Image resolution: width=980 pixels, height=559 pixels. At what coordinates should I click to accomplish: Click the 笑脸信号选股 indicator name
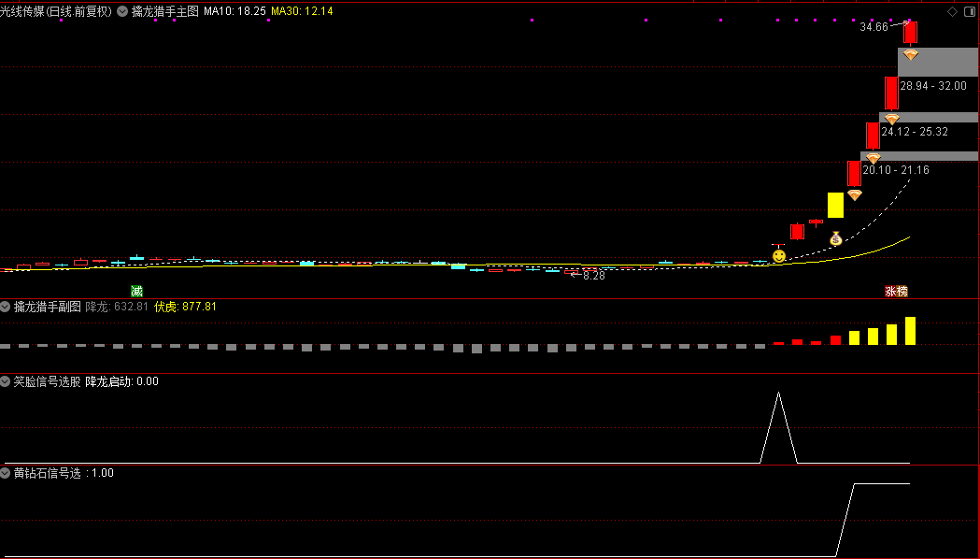(x=48, y=381)
